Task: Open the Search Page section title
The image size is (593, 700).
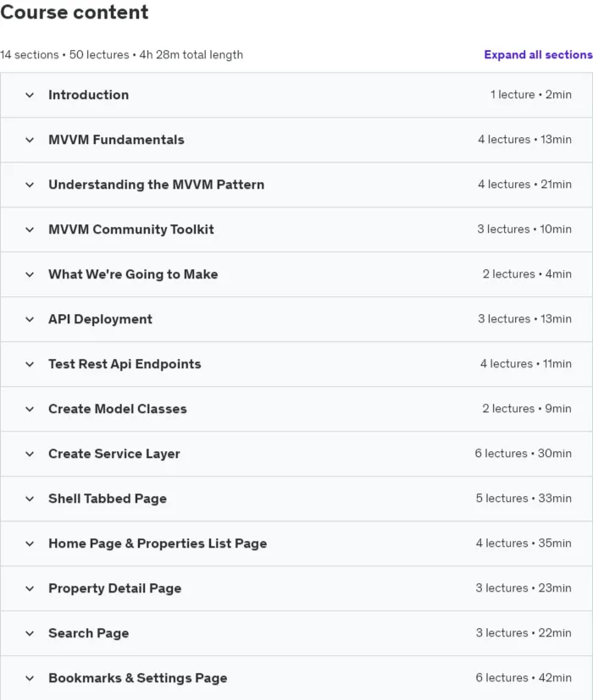Action: pyautogui.click(x=88, y=633)
